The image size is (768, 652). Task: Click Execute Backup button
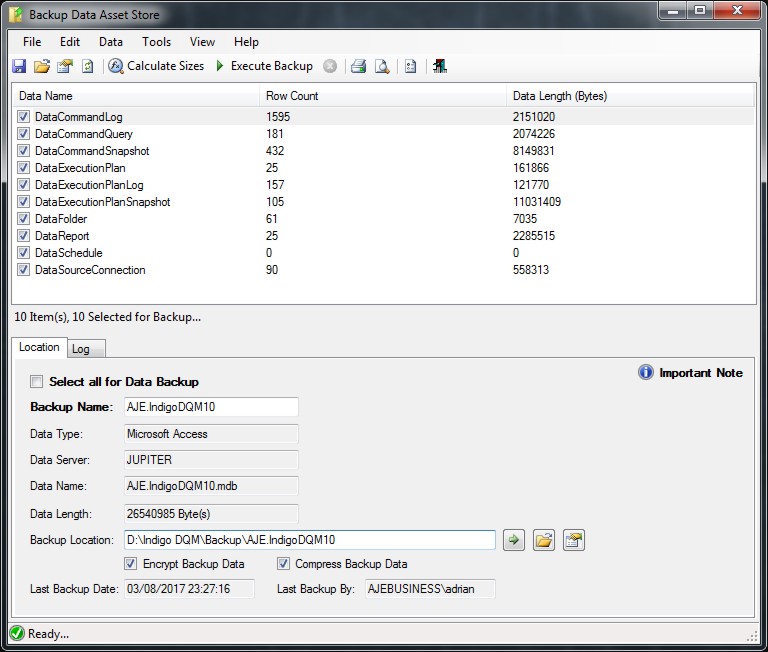(264, 66)
